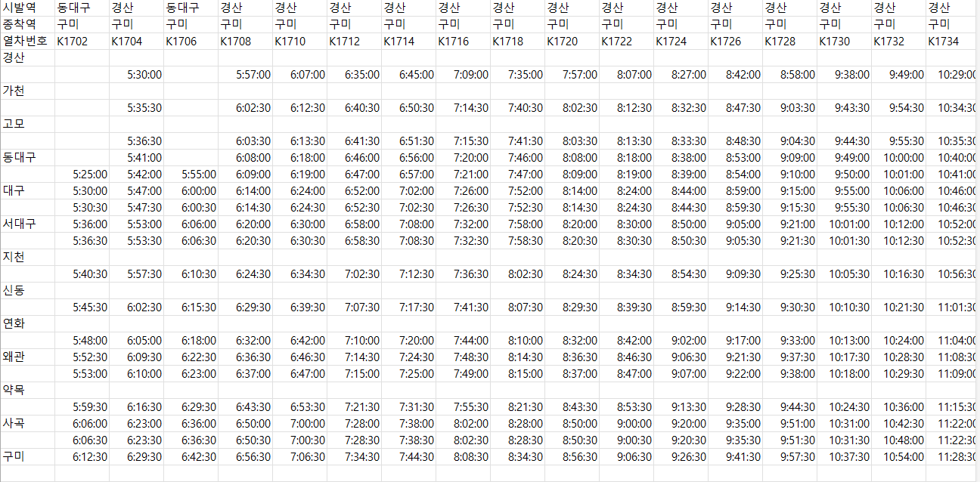Select the 종착역 header label cell
This screenshot has width=980, height=482.
point(28,25)
